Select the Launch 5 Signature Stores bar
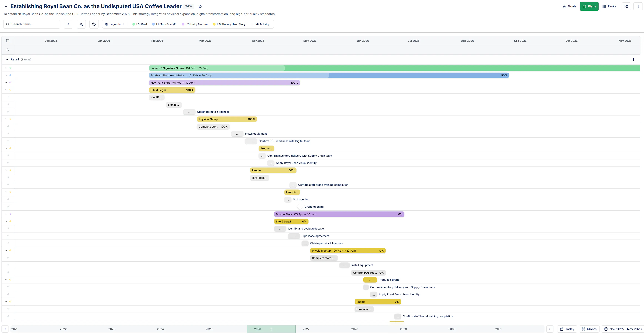 [395, 68]
